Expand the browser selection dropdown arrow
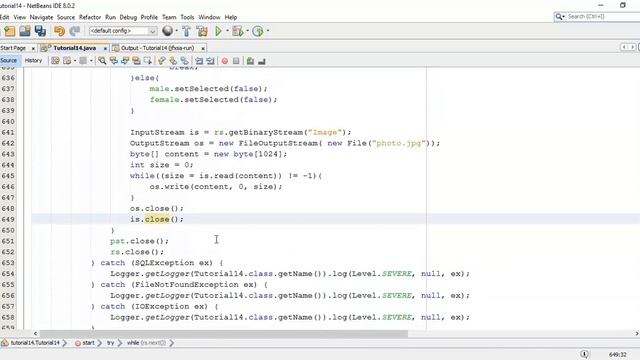 [x=176, y=31]
